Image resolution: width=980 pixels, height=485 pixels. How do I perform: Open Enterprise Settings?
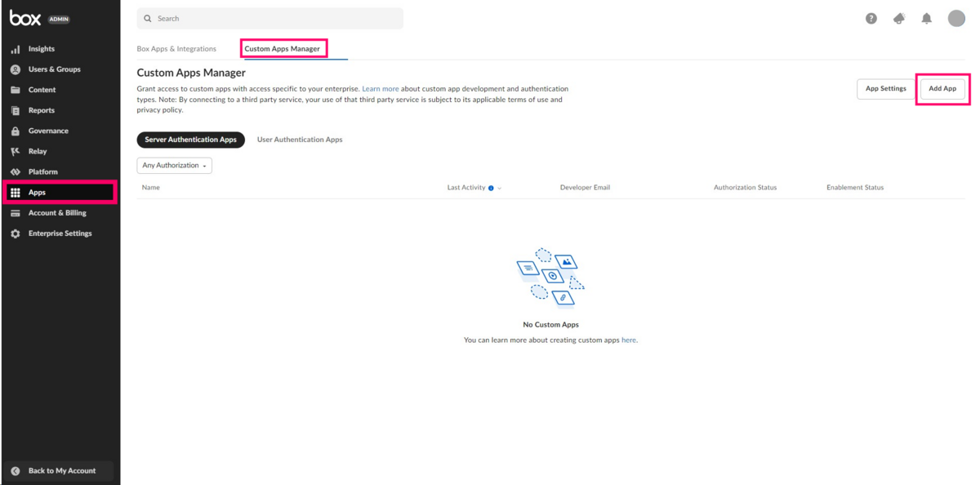(x=60, y=234)
